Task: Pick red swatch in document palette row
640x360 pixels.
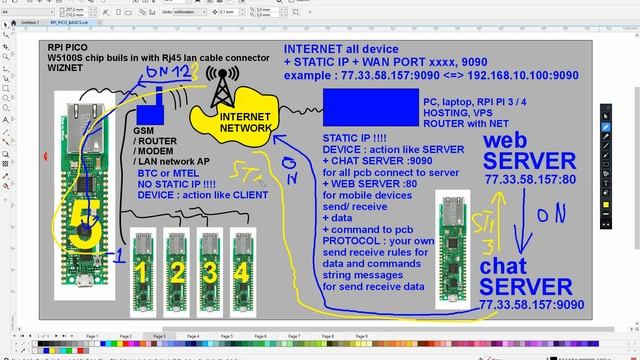Action: 80,351
